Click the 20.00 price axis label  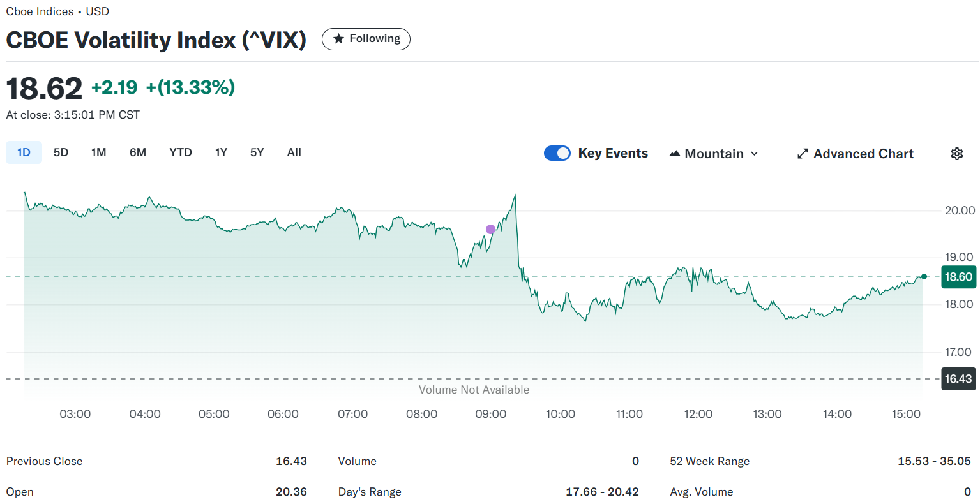tap(960, 210)
